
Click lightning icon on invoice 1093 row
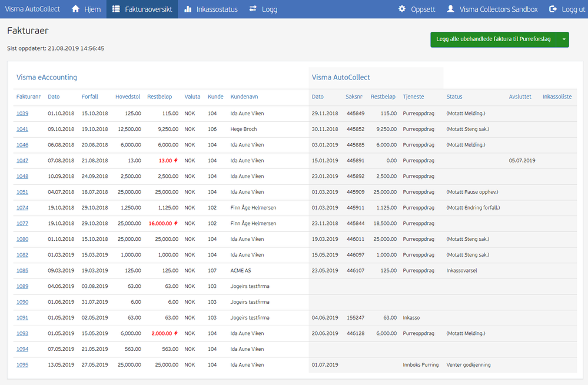pyautogui.click(x=176, y=334)
